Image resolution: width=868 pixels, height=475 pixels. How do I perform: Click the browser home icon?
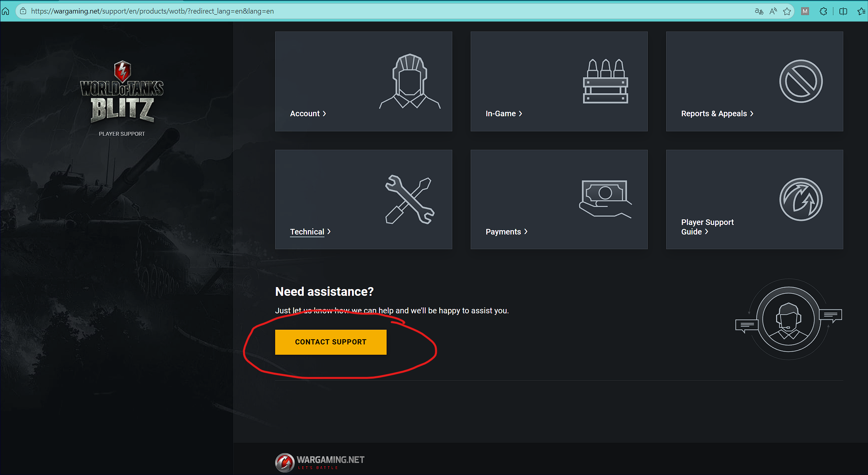click(6, 11)
